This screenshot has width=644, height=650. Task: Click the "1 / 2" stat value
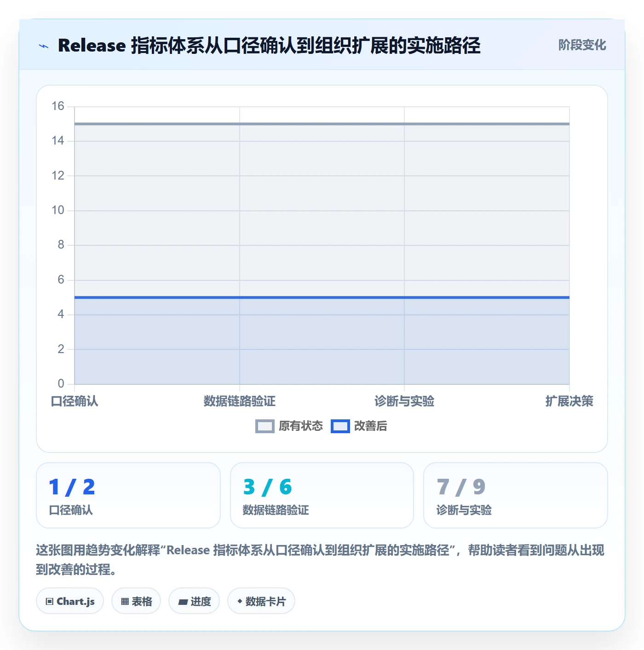point(72,487)
